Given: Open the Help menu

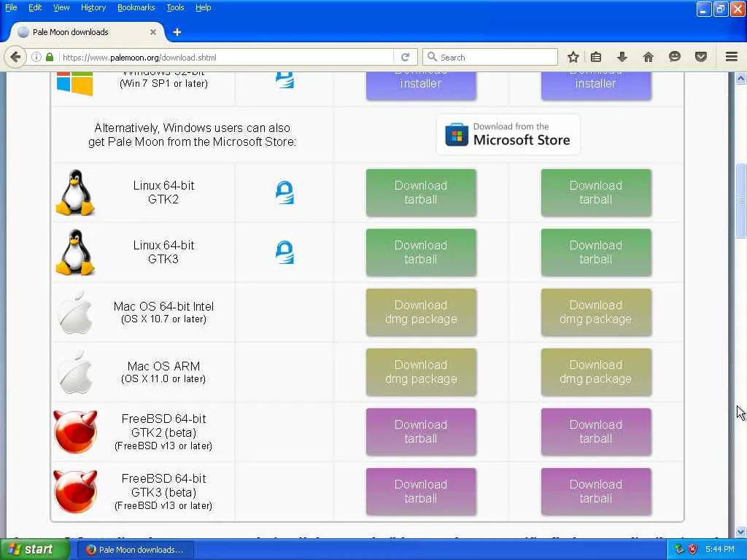Looking at the screenshot, I should click(x=204, y=7).
